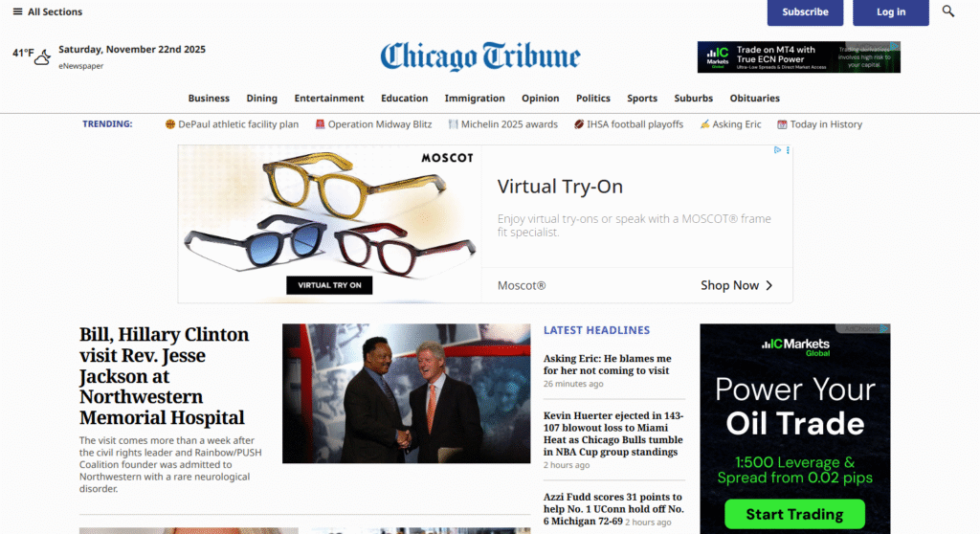Click the '26 minutes ago' timestamp

(573, 384)
